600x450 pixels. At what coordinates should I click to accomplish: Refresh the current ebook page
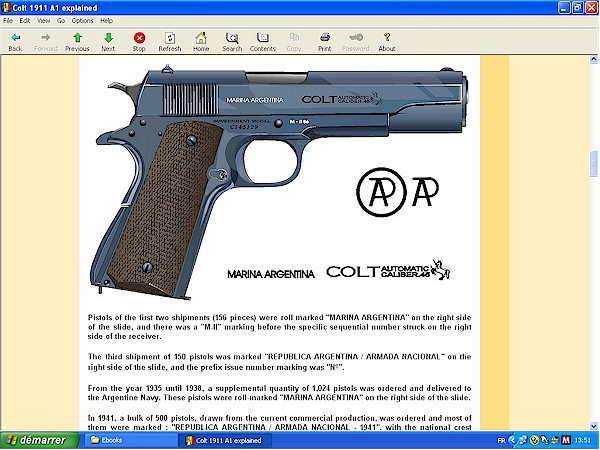(170, 42)
